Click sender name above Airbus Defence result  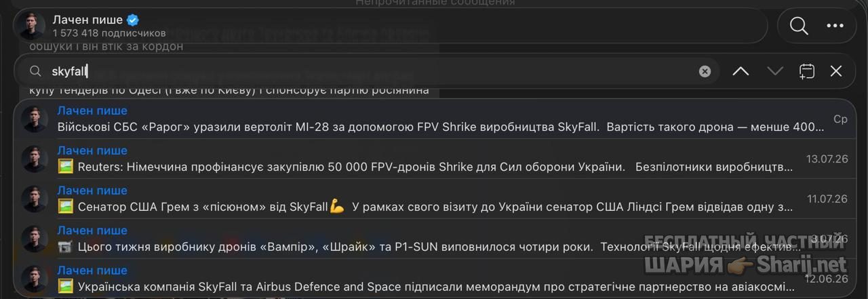tap(92, 271)
